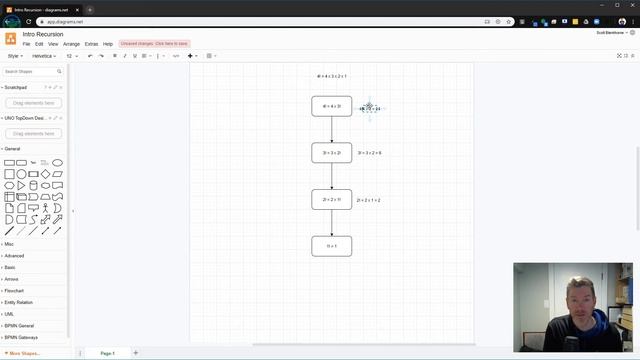Viewport: 640px width, 360px height.
Task: Collapse the Scratchpad section
Action: click(16, 87)
